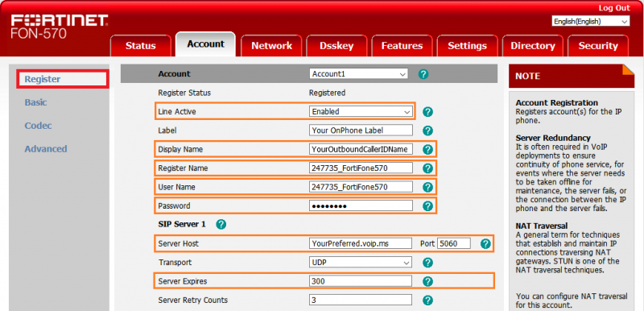Click the Password input field
The width and height of the screenshot is (644, 311).
tap(361, 205)
